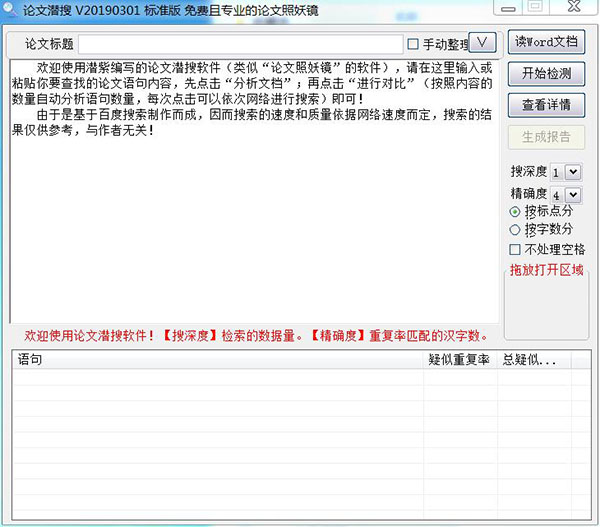
Task: Click the 语句 column header
Action: (x=218, y=360)
